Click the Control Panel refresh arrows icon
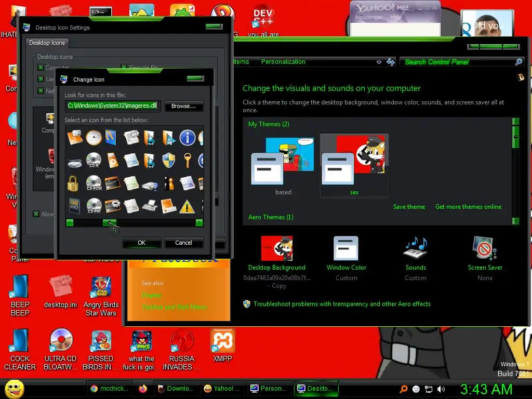This screenshot has height=399, width=532. [391, 62]
